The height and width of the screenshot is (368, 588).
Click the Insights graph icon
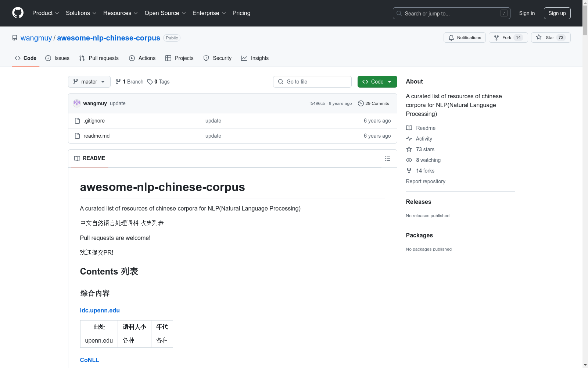pyautogui.click(x=244, y=58)
